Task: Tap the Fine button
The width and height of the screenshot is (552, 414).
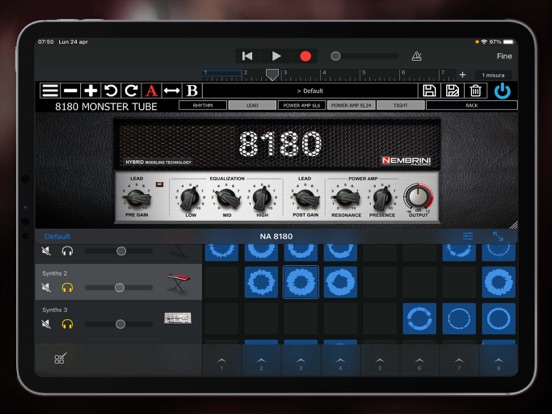Action: (x=504, y=56)
